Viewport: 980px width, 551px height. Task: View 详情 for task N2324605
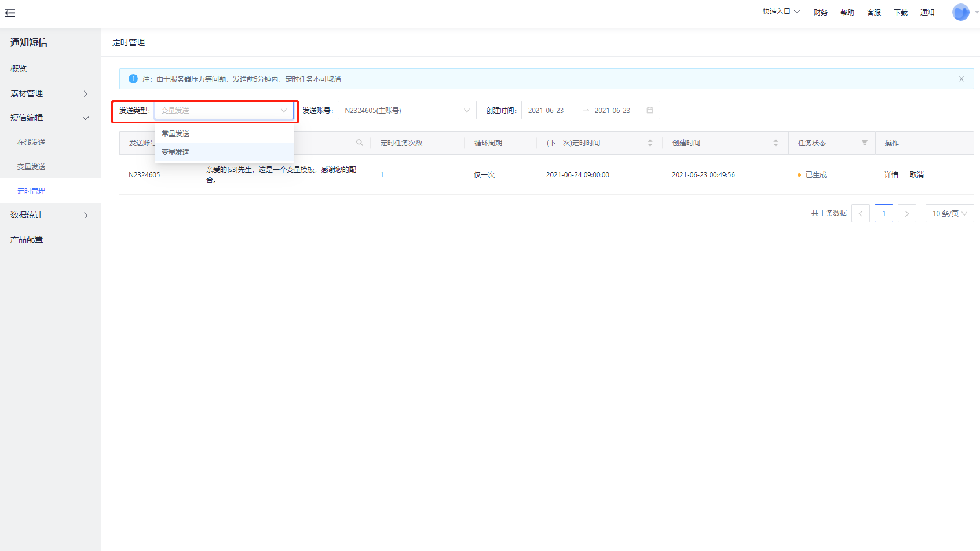891,174
